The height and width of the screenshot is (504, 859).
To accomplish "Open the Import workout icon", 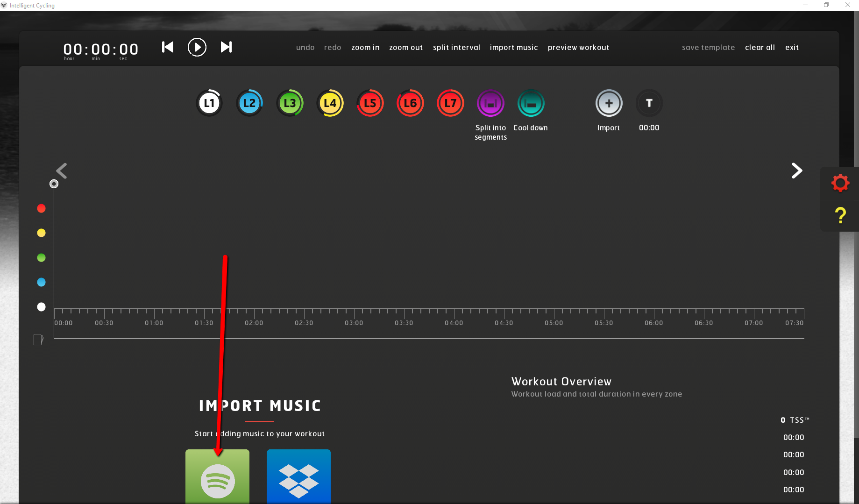I will coord(609,103).
